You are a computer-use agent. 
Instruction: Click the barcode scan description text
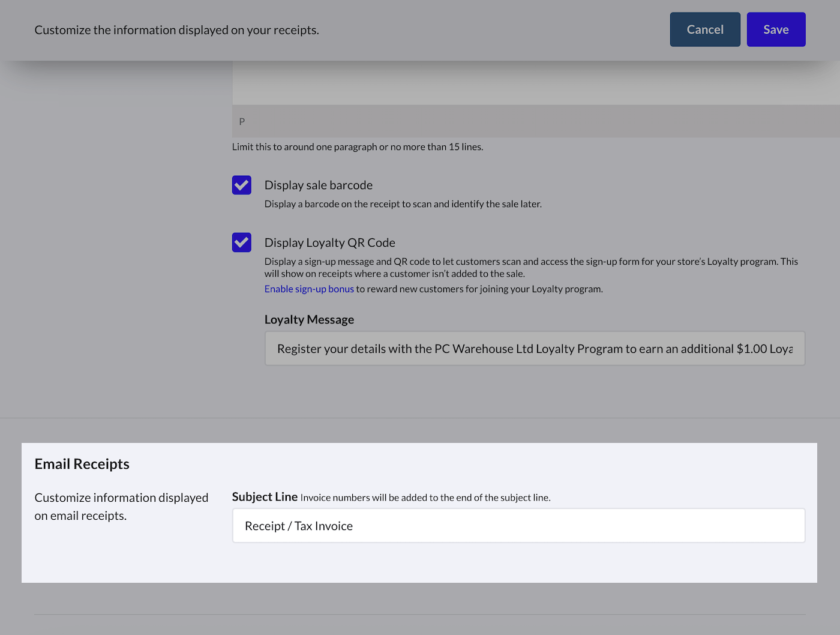[x=403, y=204]
